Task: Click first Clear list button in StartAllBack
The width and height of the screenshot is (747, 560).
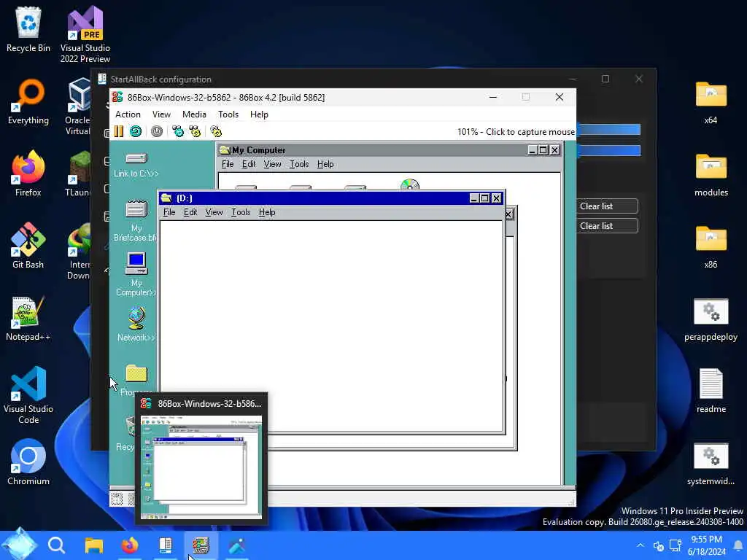Action: (606, 206)
